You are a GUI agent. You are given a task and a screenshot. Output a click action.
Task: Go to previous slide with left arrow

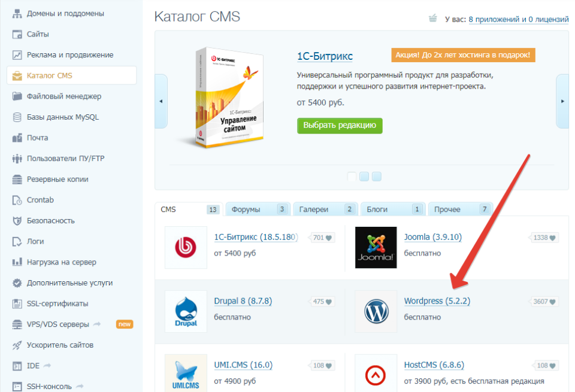161,101
